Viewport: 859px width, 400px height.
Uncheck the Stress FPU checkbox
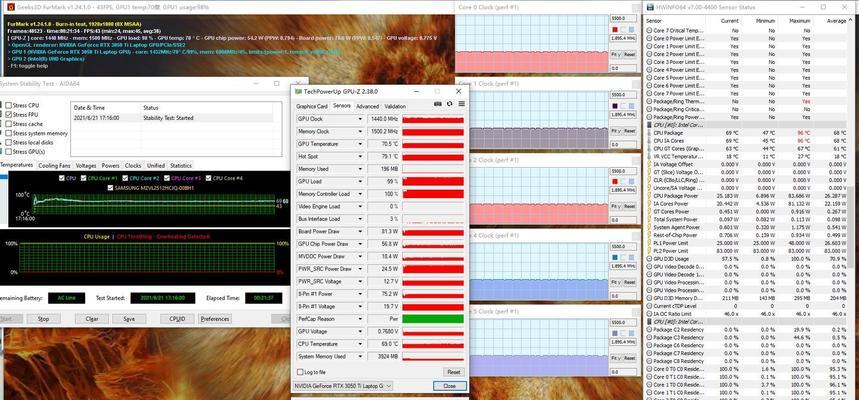coord(8,115)
